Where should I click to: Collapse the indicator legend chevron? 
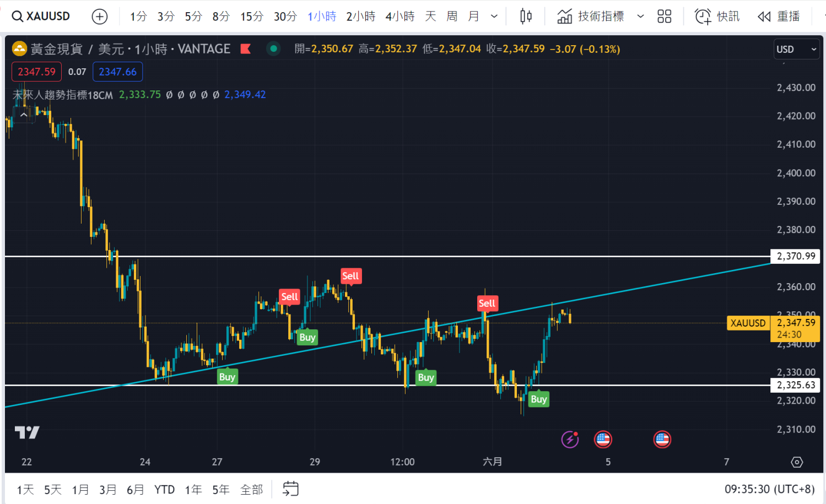tap(24, 115)
